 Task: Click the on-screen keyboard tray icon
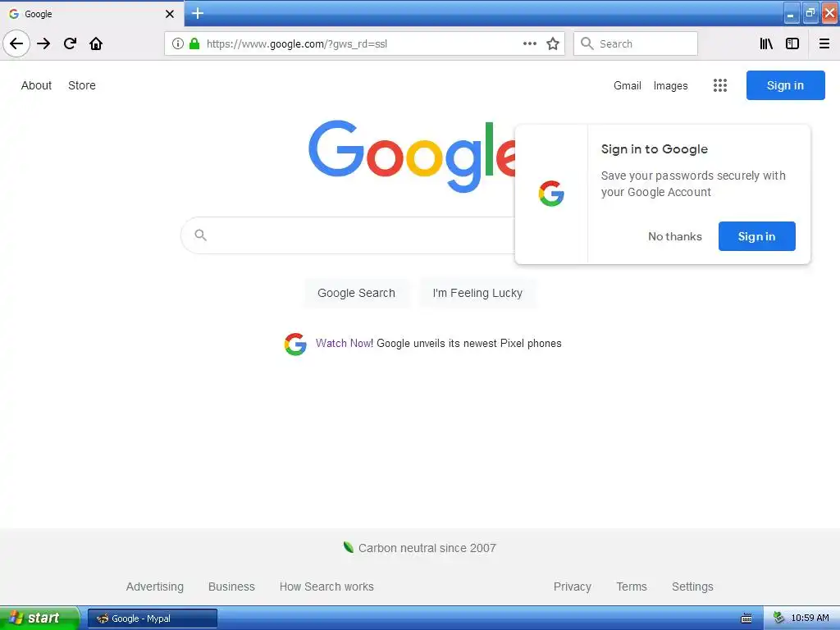tap(746, 619)
